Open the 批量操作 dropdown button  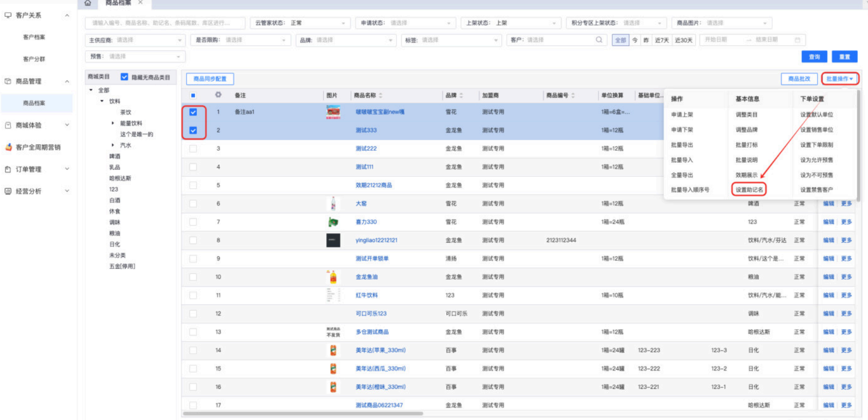[840, 79]
